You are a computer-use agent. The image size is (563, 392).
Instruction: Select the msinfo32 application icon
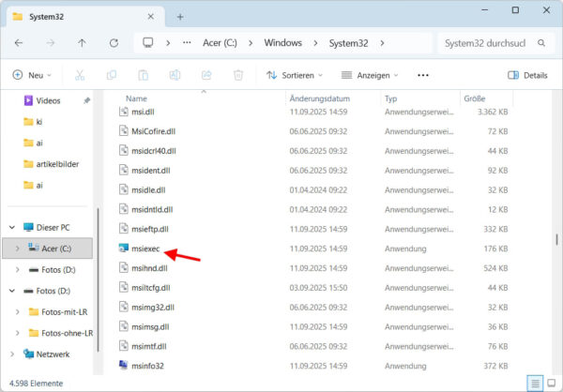point(124,366)
